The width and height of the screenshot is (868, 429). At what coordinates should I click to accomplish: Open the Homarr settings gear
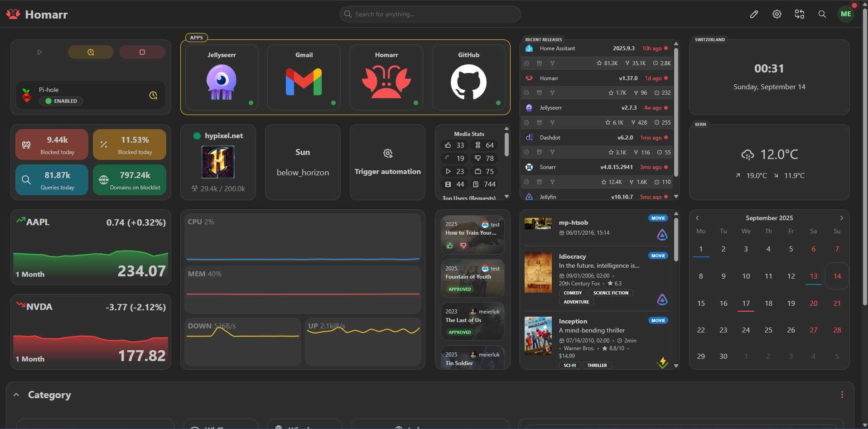click(x=776, y=14)
